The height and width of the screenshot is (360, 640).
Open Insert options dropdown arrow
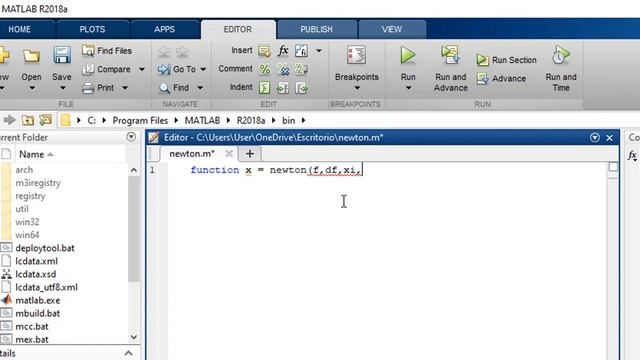pos(319,51)
